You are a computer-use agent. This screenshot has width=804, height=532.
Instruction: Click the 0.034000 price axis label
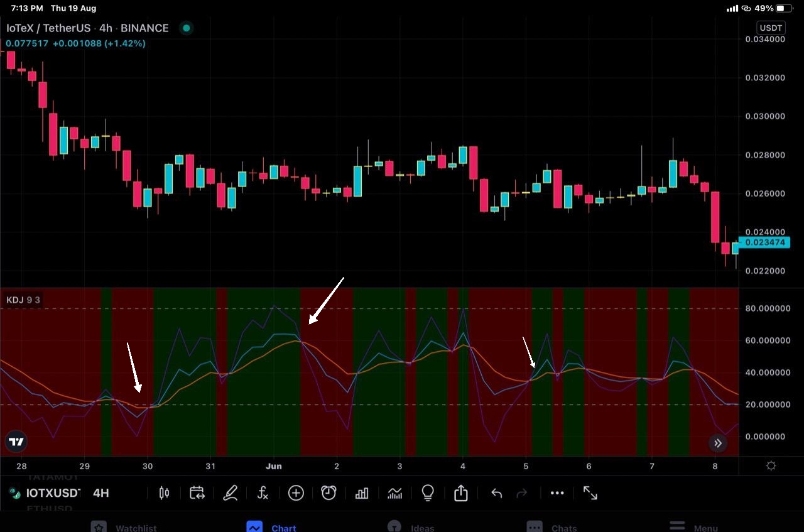pyautogui.click(x=765, y=39)
